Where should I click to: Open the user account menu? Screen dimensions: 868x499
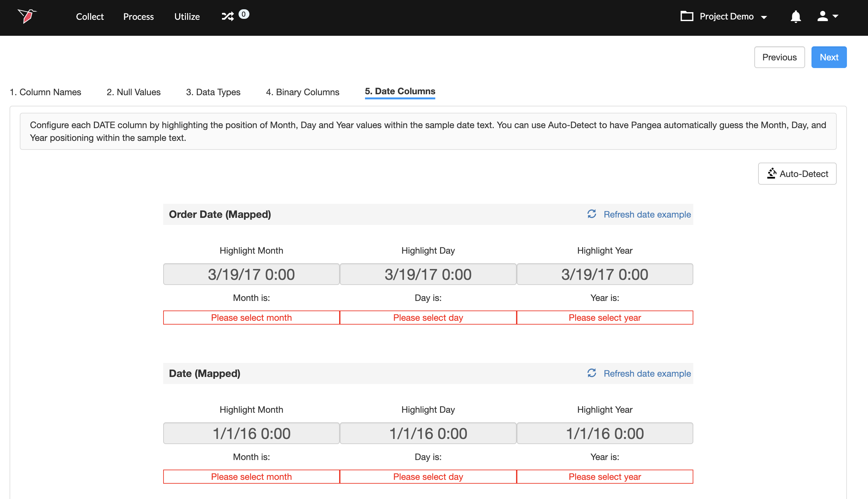pyautogui.click(x=827, y=16)
